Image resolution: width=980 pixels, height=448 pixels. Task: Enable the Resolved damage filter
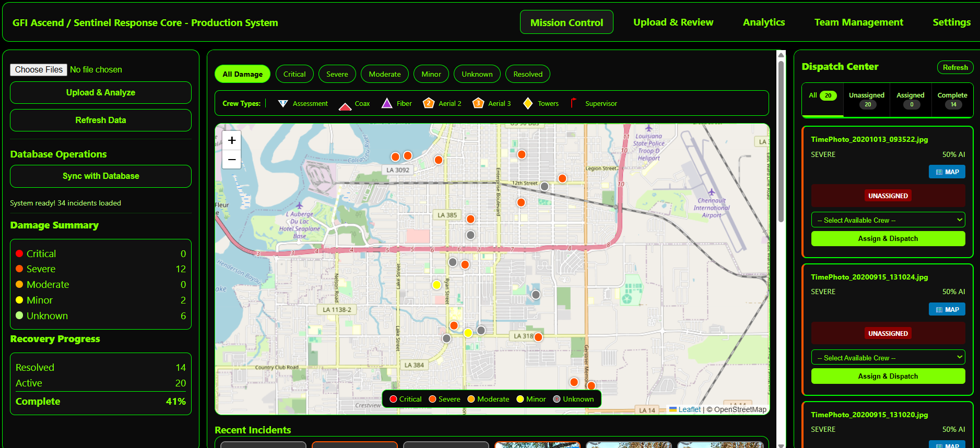527,74
